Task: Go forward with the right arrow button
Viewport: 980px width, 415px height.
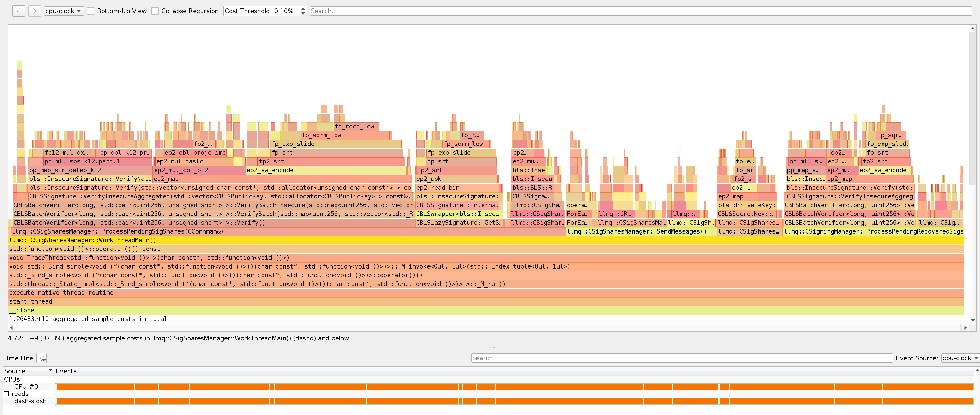Action: [x=35, y=11]
